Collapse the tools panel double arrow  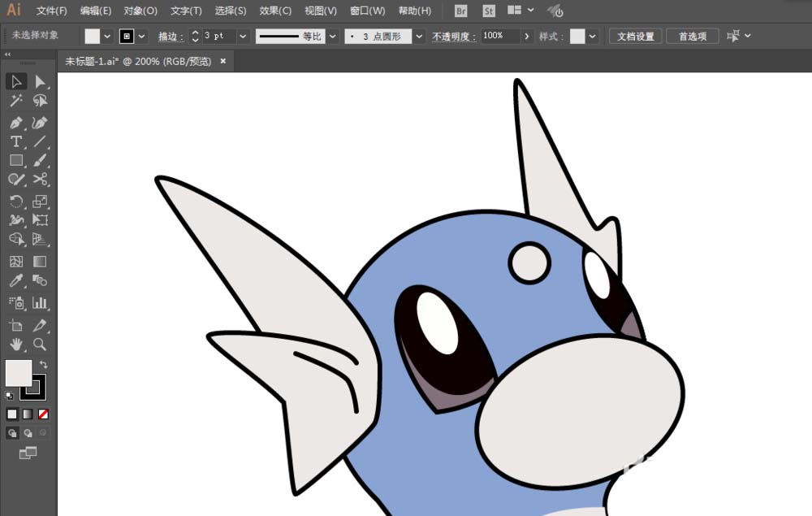click(x=8, y=54)
